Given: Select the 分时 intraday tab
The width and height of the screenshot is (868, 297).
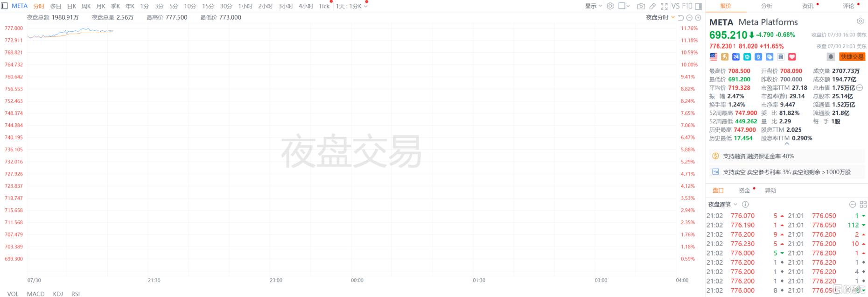Looking at the screenshot, I should (x=39, y=6).
